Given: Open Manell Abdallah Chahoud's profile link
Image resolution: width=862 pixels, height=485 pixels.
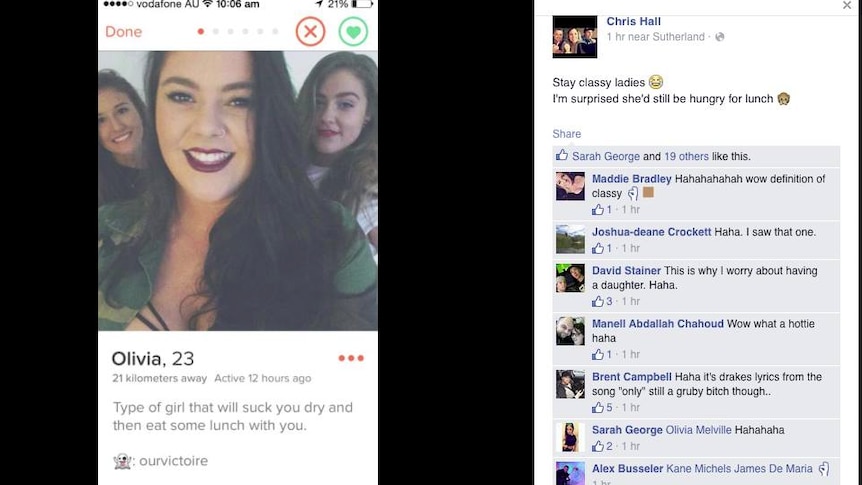Looking at the screenshot, I should pos(657,324).
